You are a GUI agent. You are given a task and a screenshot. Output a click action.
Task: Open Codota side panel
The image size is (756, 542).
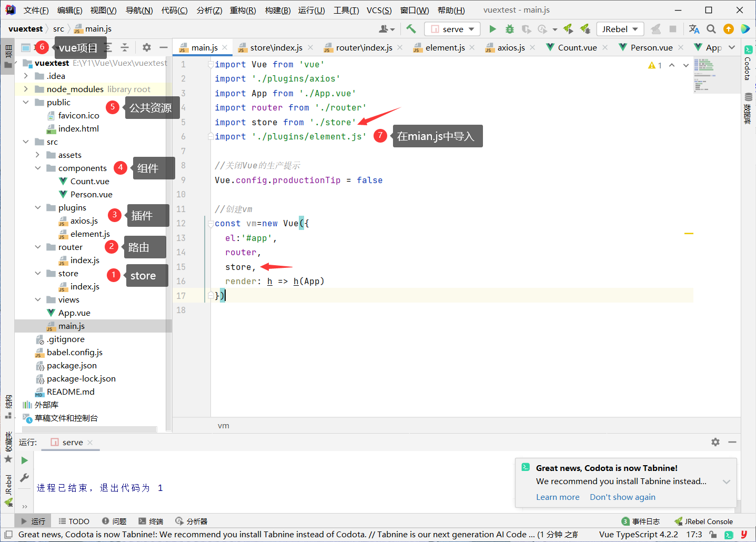(748, 63)
